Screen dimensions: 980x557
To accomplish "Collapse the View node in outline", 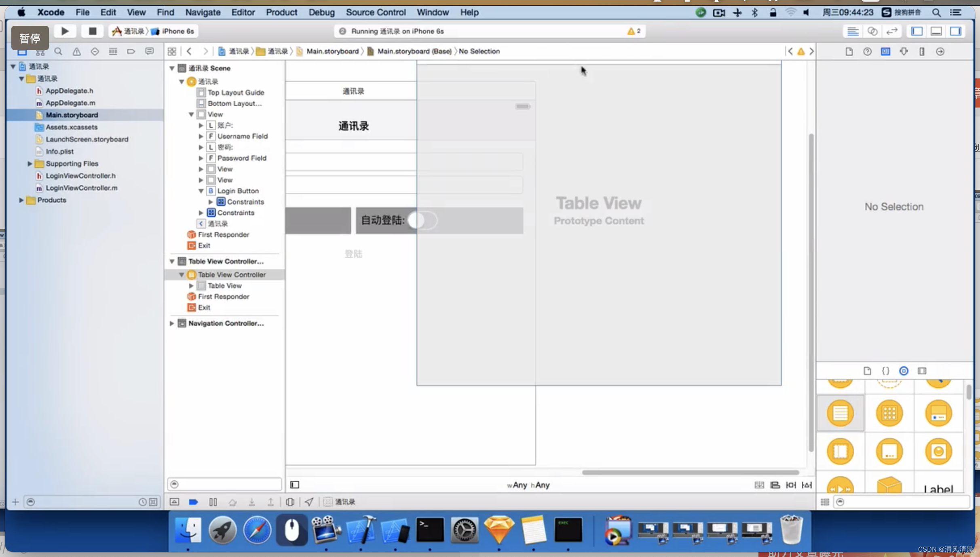I will (x=191, y=114).
